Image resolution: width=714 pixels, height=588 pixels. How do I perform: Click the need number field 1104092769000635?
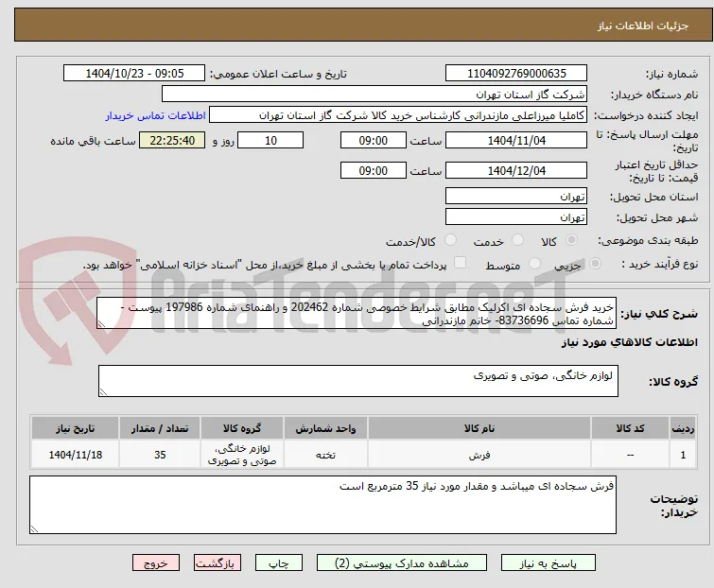pos(516,74)
